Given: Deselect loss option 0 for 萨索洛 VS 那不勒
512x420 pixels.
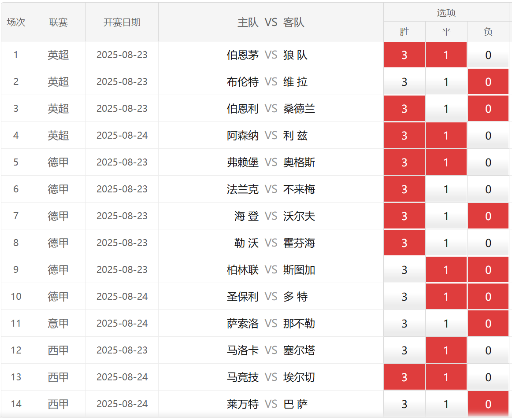Looking at the screenshot, I should (488, 324).
